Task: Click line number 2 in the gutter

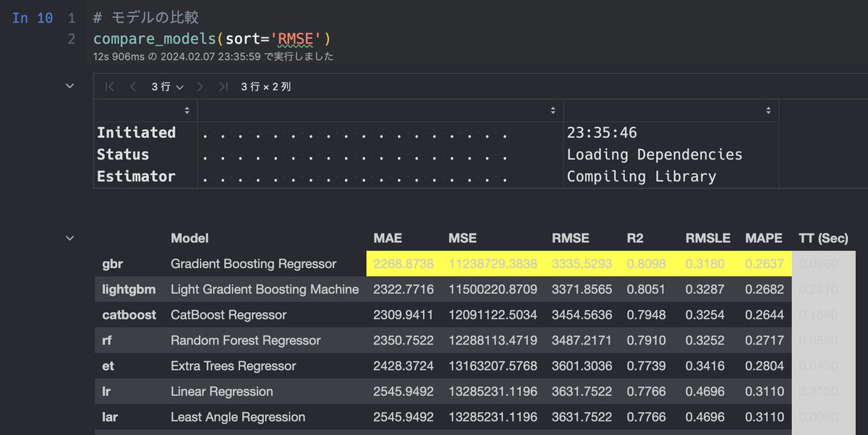Action: (71, 39)
